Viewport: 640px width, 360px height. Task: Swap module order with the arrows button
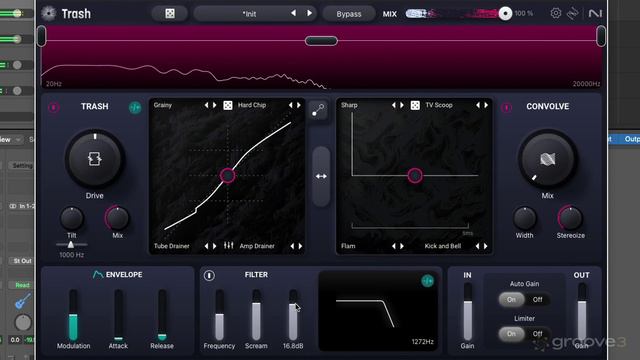[321, 176]
